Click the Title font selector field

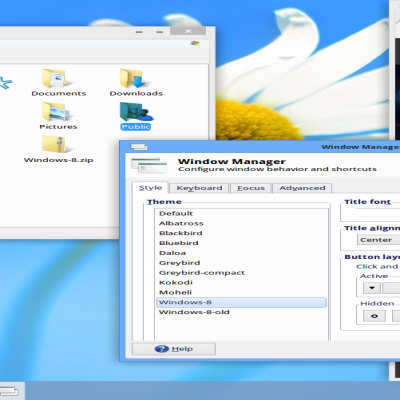(x=378, y=213)
